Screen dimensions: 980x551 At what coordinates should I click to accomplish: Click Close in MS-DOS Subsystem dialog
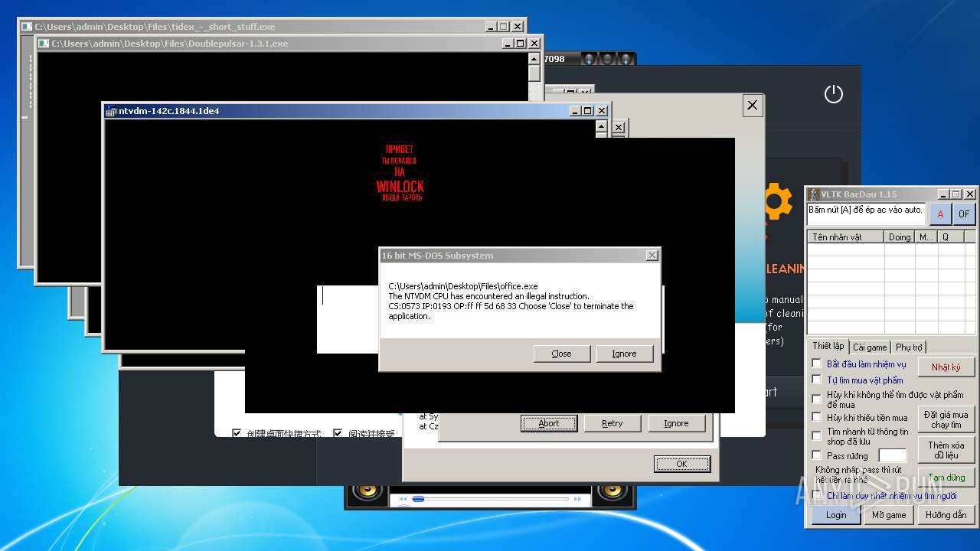(x=561, y=354)
